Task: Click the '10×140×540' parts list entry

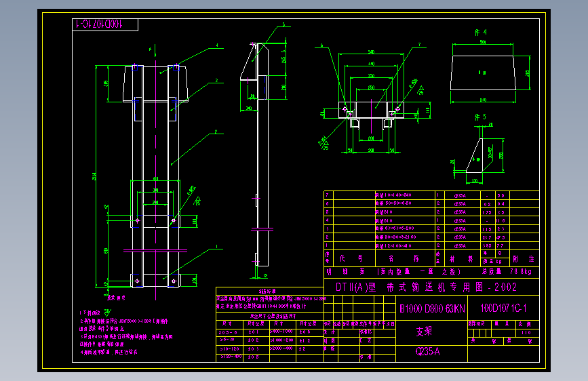Action: [393, 195]
